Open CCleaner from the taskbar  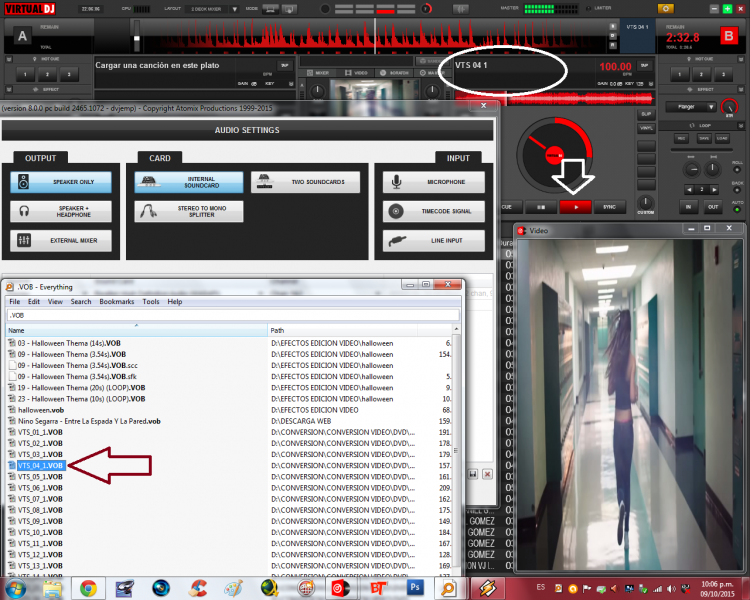tap(198, 589)
